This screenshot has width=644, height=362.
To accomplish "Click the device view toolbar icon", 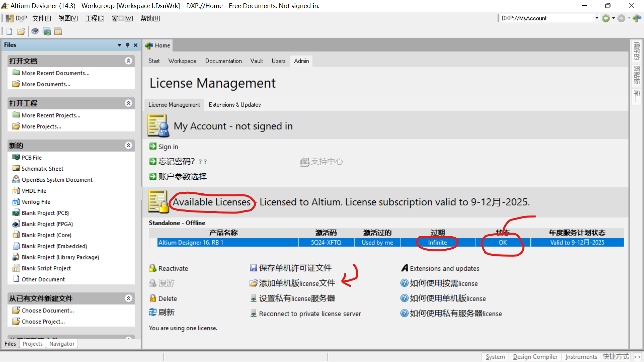I will tap(35, 32).
